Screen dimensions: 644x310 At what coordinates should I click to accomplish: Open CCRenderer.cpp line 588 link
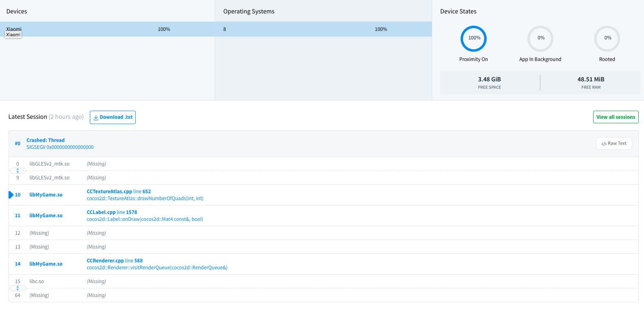[115, 261]
